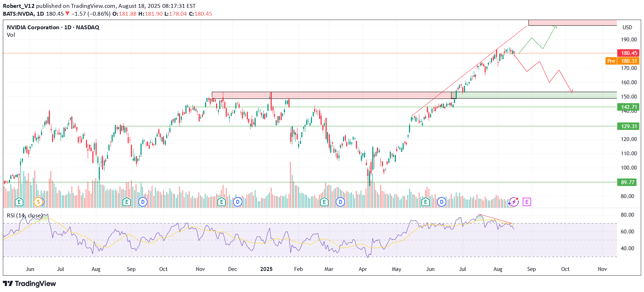Screen dimensions: 644x292
Task: Click the TradingView logo at bottom left
Action: point(30,283)
